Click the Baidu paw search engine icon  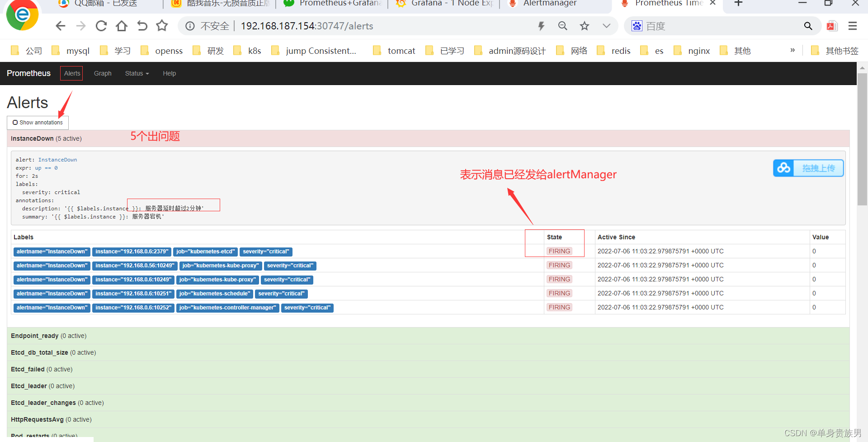point(637,26)
